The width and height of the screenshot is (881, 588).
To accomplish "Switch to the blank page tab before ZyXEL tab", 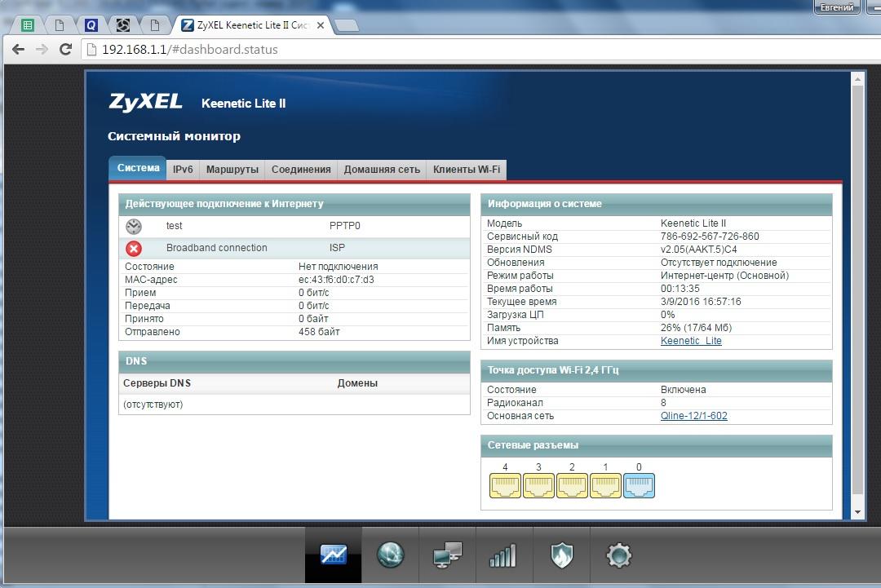I will pyautogui.click(x=154, y=25).
